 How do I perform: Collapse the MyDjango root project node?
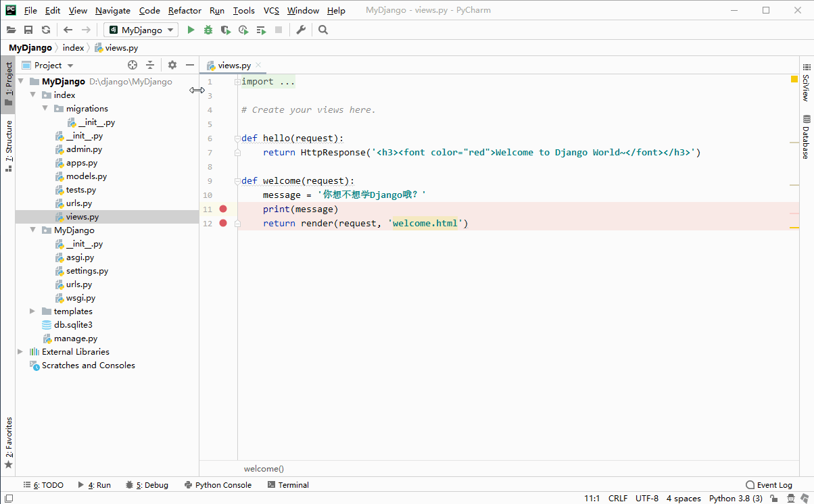click(21, 82)
